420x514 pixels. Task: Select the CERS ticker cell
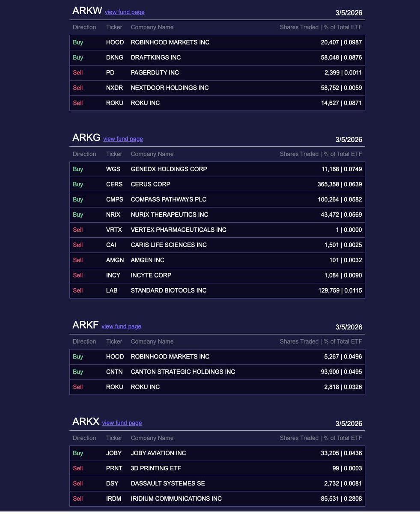[x=114, y=184]
